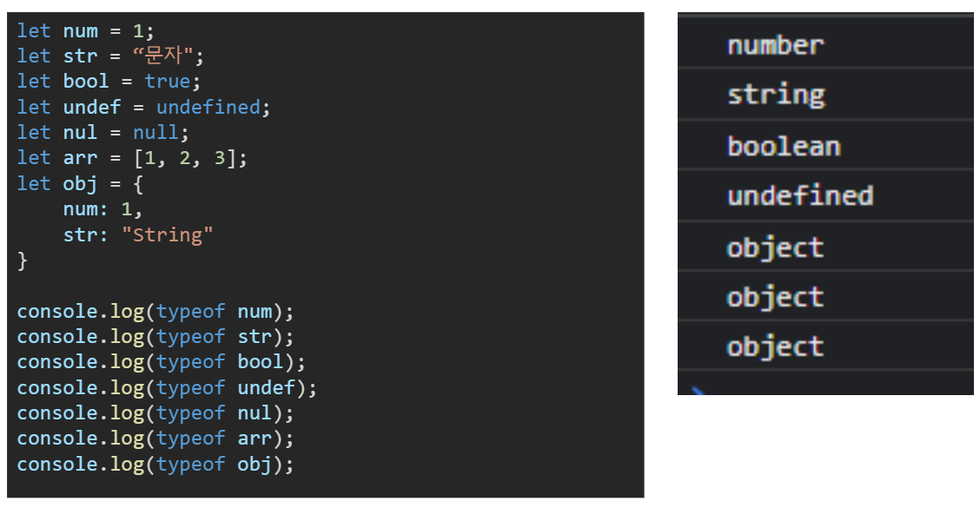
Task: Click 'undef' in console.log typeof undef
Action: [x=266, y=388]
